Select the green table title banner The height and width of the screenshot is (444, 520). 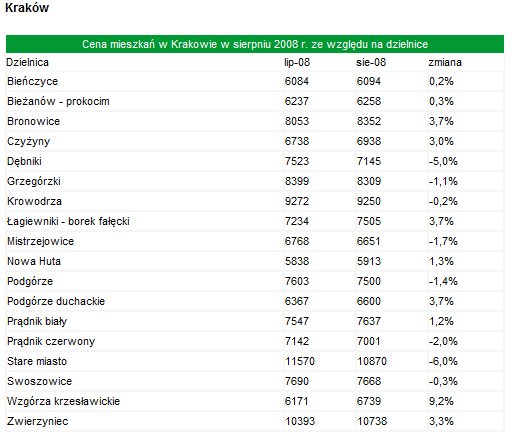coord(255,44)
